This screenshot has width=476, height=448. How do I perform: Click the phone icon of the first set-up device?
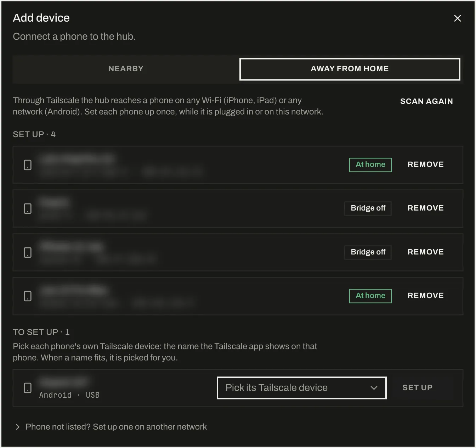28,165
